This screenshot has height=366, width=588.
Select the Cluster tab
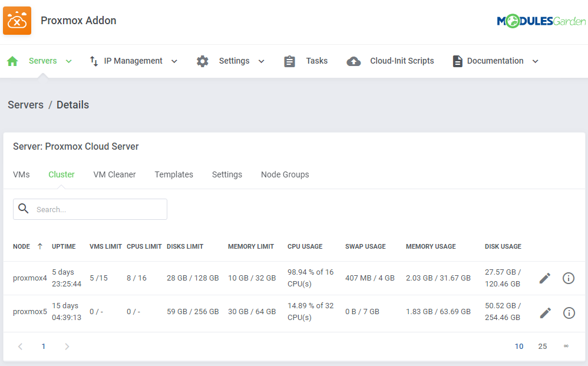point(61,174)
